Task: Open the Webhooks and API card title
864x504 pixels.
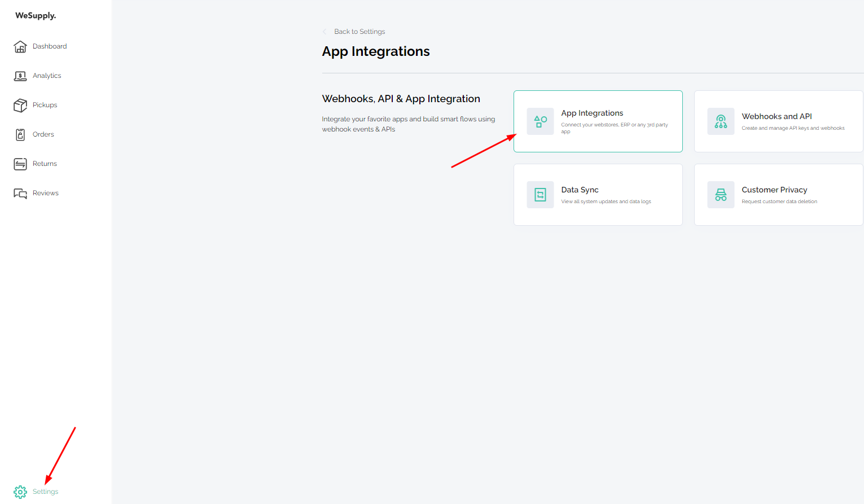Action: pyautogui.click(x=777, y=116)
